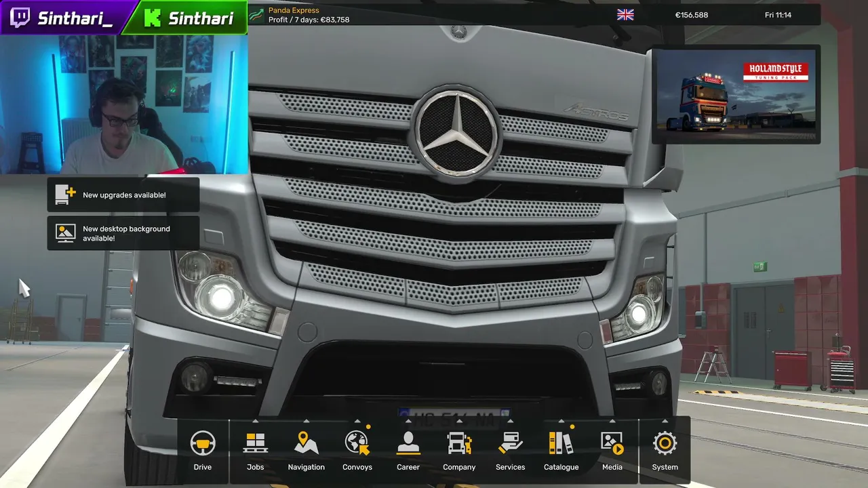Open the 'New desktop background available!' notification
This screenshot has width=868, height=488.
coord(123,233)
